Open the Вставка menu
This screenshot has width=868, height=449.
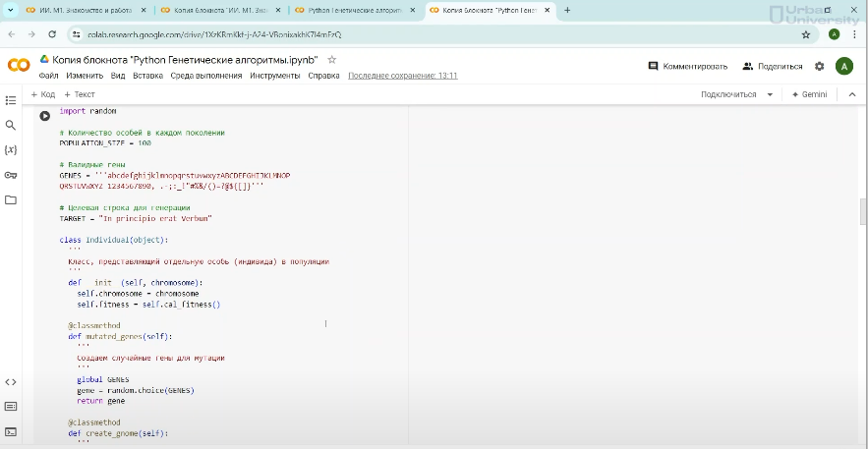pyautogui.click(x=147, y=76)
